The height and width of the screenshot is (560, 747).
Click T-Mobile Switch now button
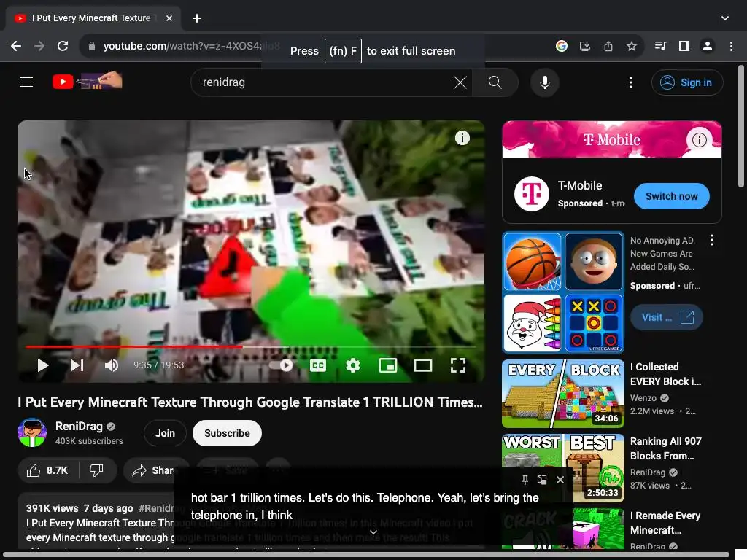click(x=671, y=196)
